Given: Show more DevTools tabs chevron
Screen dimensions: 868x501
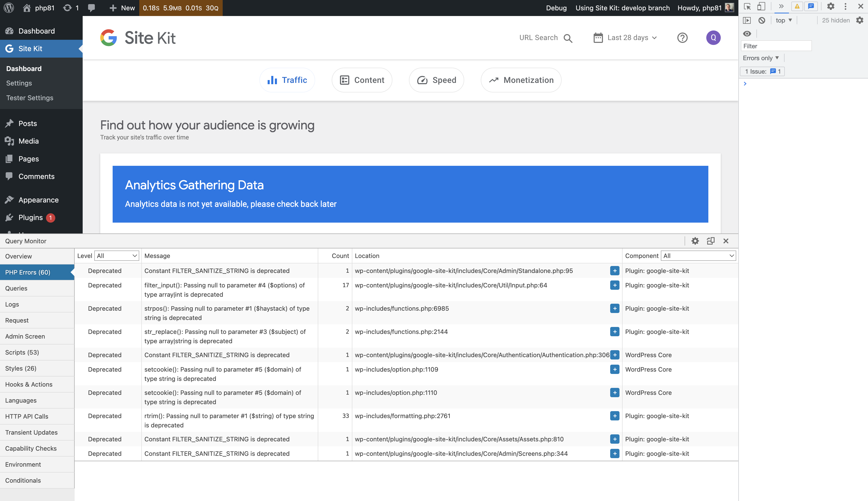Looking at the screenshot, I should 781,6.
